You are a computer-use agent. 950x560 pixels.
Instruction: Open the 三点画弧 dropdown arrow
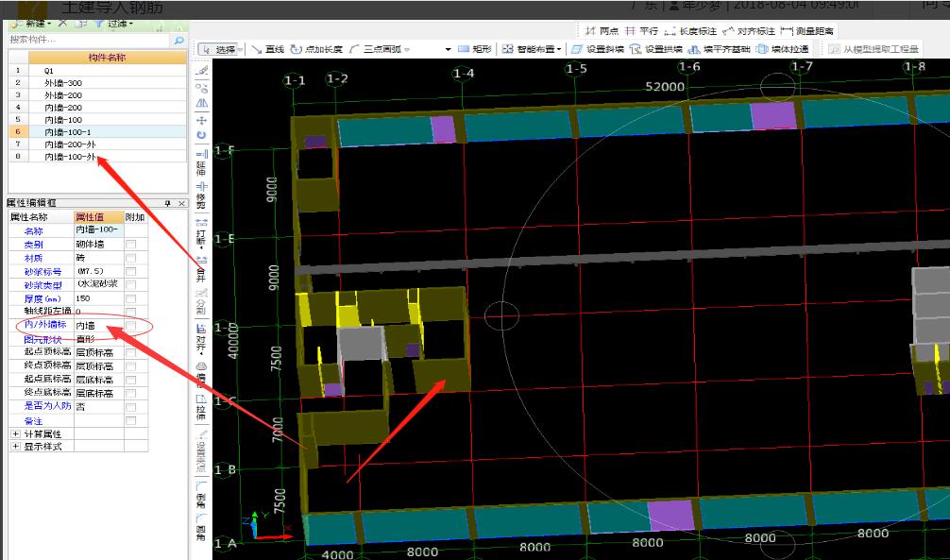(x=407, y=50)
